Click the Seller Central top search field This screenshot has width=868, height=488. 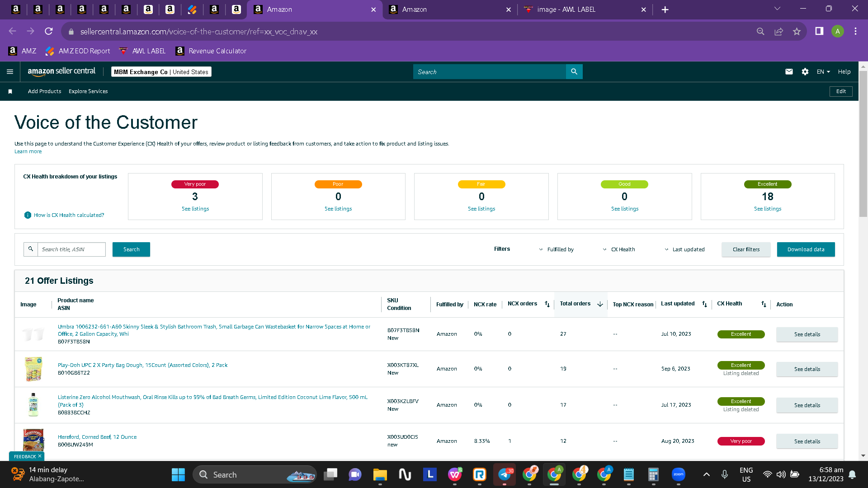click(490, 71)
